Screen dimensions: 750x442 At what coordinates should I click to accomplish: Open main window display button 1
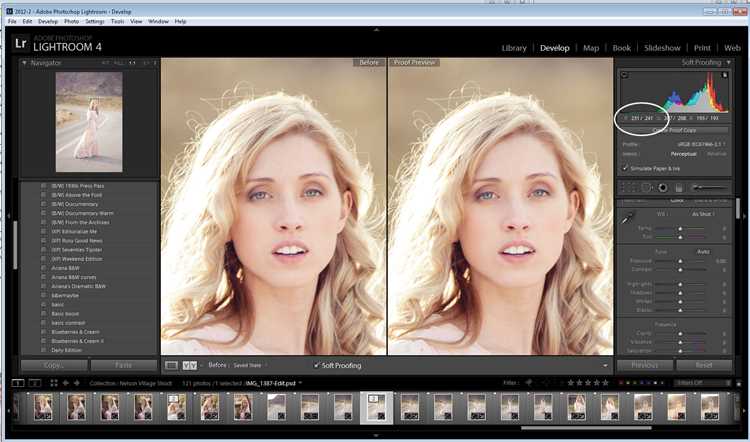click(x=18, y=383)
